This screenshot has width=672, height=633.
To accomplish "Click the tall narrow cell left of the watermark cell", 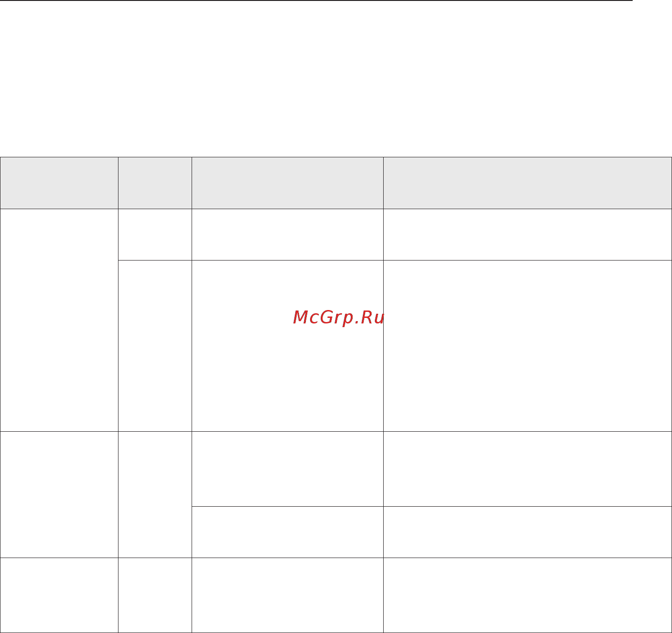I will (155, 346).
